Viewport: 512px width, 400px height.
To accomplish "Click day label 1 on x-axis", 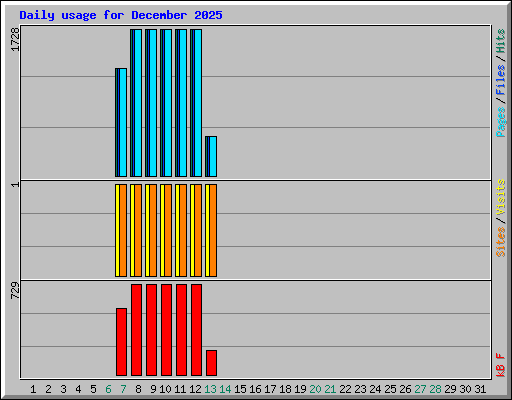I will pos(33,389).
